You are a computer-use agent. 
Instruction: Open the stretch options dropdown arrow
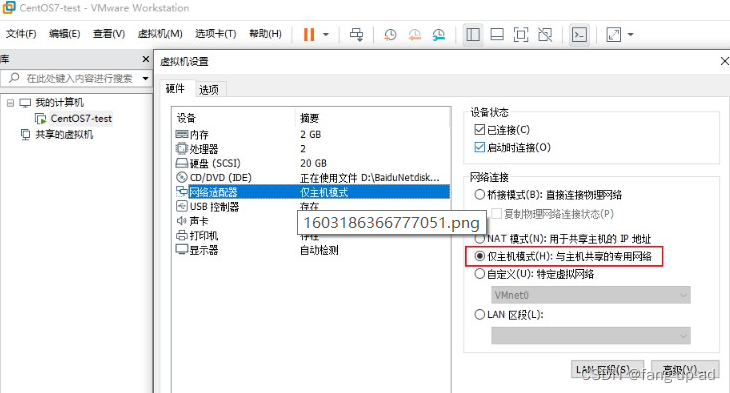point(630,34)
